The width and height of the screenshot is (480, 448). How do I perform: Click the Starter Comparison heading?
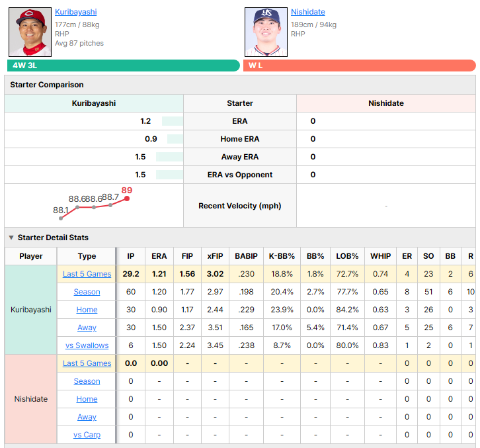coord(47,85)
